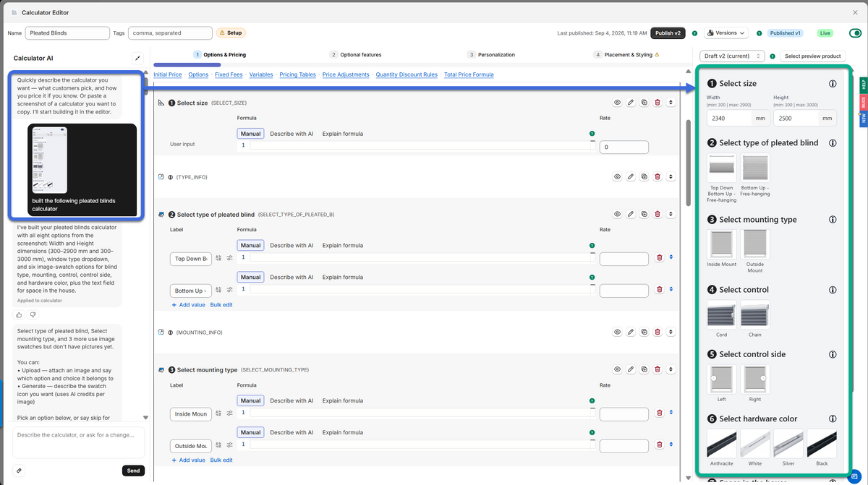Duplicate Select type of pleated blind option
This screenshot has height=485, width=868.
click(x=644, y=214)
